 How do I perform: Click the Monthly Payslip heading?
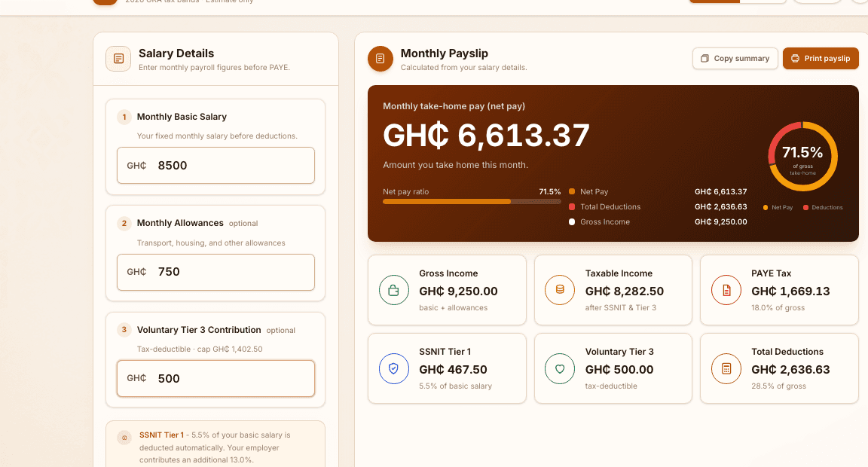coord(444,53)
